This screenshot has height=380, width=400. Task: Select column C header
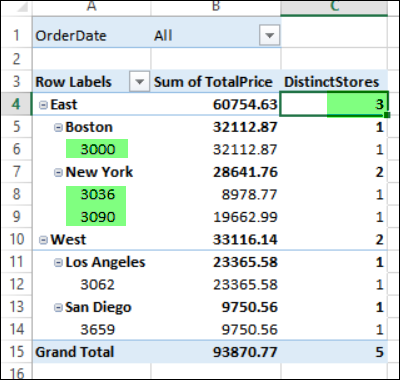334,7
